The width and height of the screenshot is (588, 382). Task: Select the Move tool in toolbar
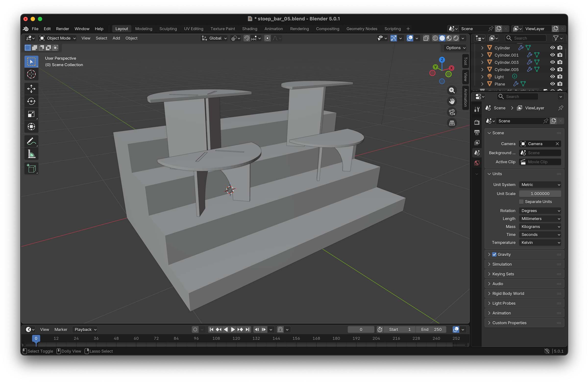click(x=31, y=89)
